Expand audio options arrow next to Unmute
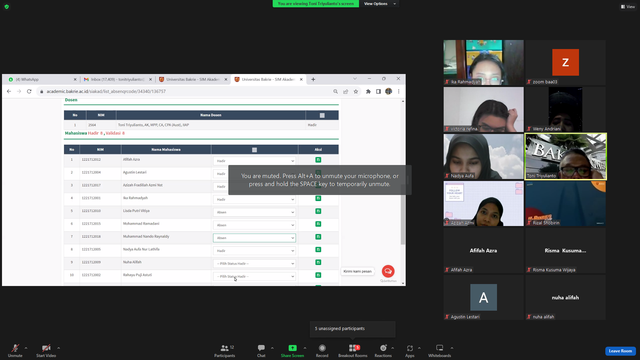640x360 pixels. (26, 348)
